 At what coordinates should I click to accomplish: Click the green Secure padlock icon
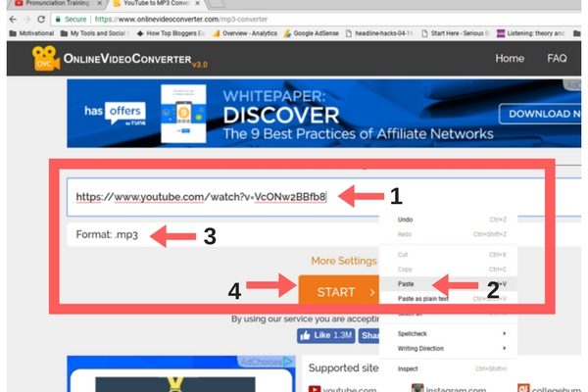tap(58, 20)
